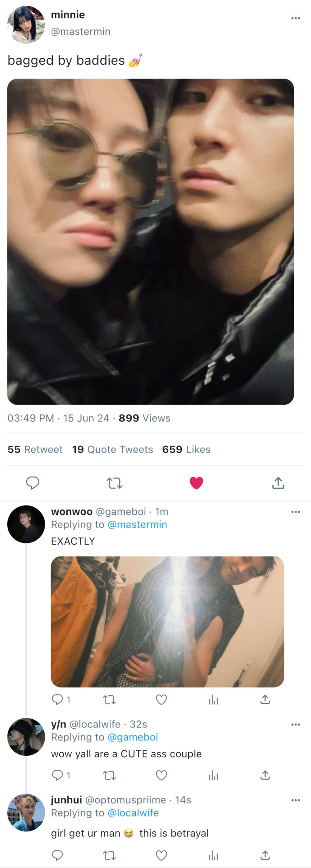
Task: Unlike minnie's tweet with red heart
Action: point(196,483)
